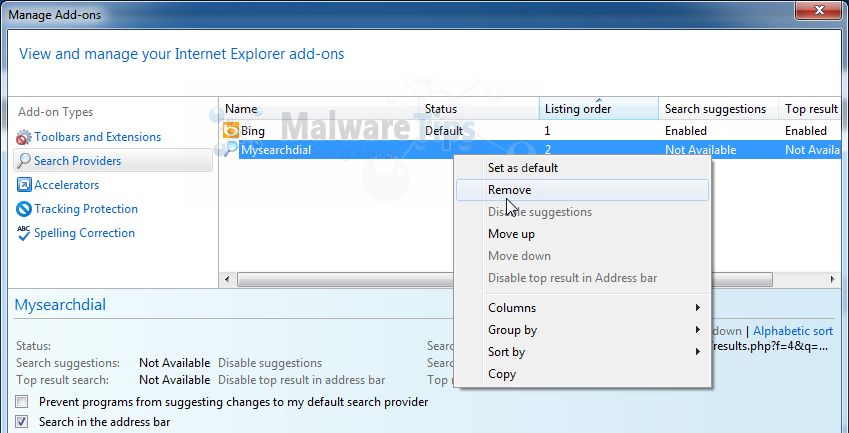Select Search Providers add-on type
Viewport: 849px width, 433px height.
[x=113, y=161]
